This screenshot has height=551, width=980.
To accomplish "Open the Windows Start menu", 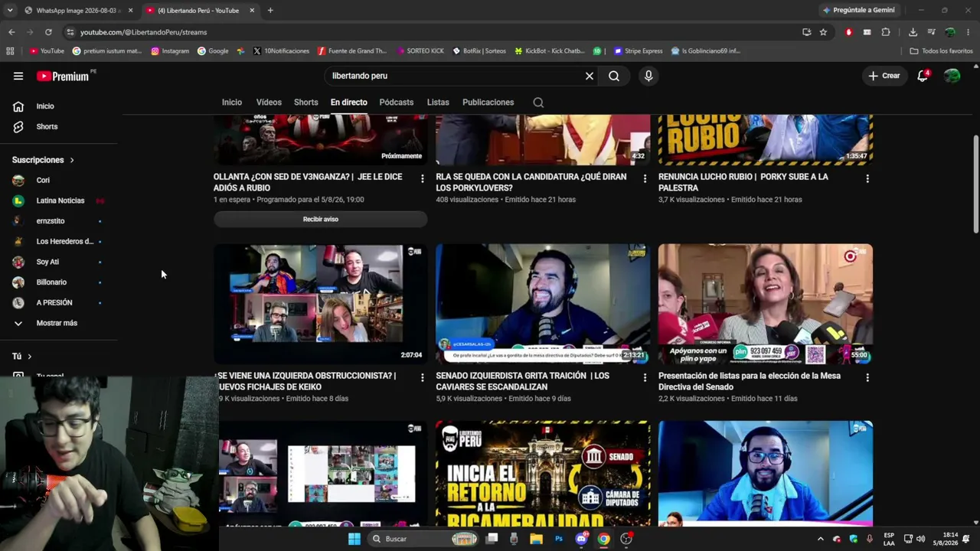I will [354, 539].
